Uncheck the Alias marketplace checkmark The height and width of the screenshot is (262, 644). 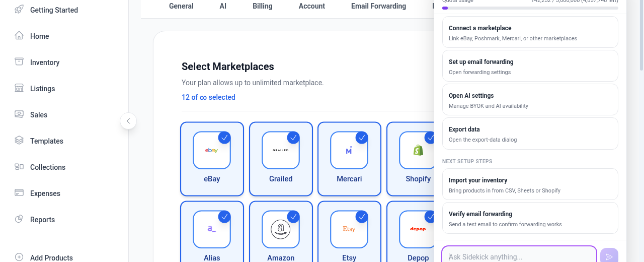(224, 217)
